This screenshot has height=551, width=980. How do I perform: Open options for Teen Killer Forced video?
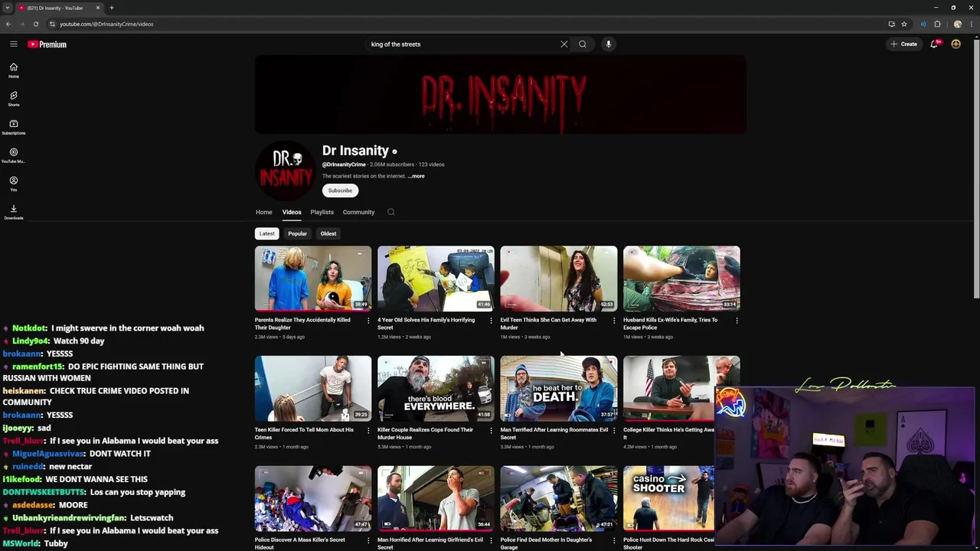click(368, 431)
